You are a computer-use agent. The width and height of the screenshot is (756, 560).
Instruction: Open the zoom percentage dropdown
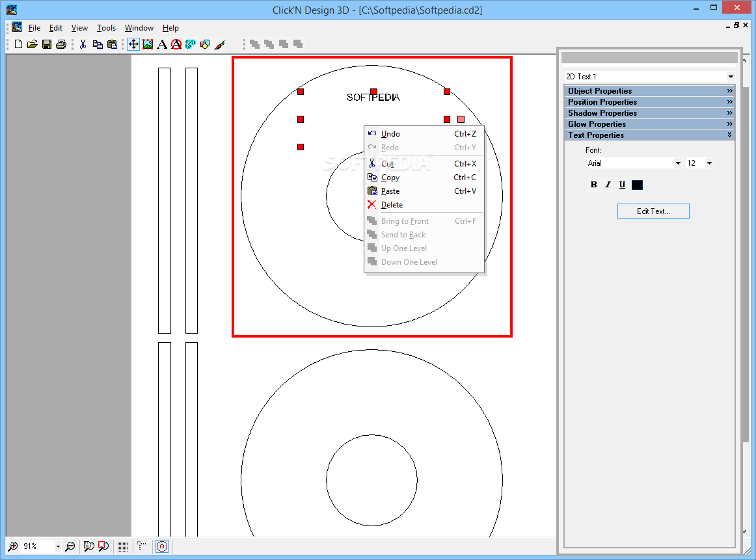(58, 546)
